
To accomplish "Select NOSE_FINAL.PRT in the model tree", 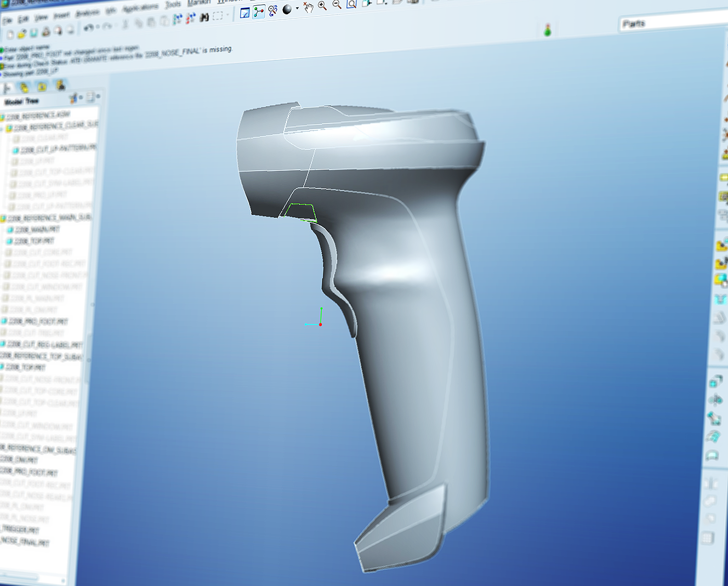I will tap(24, 542).
